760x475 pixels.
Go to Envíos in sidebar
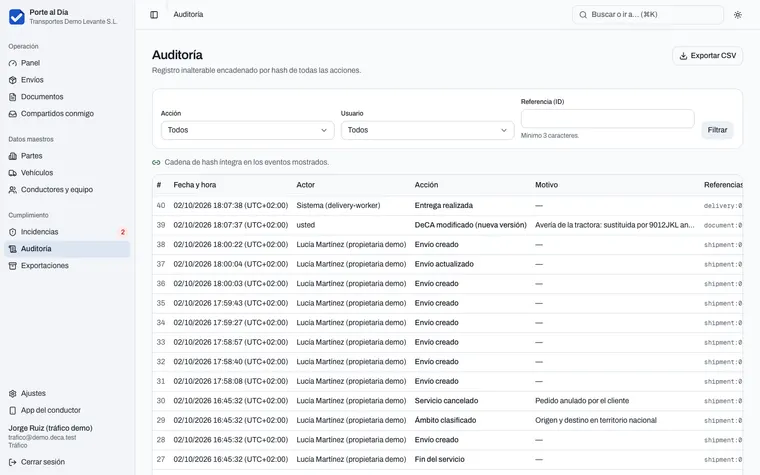click(67, 80)
